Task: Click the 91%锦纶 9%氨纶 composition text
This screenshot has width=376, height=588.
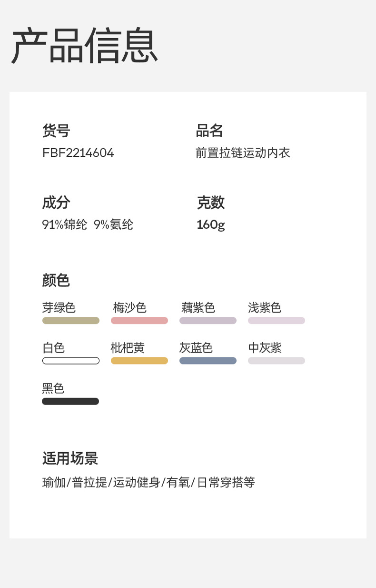Action: point(88,224)
